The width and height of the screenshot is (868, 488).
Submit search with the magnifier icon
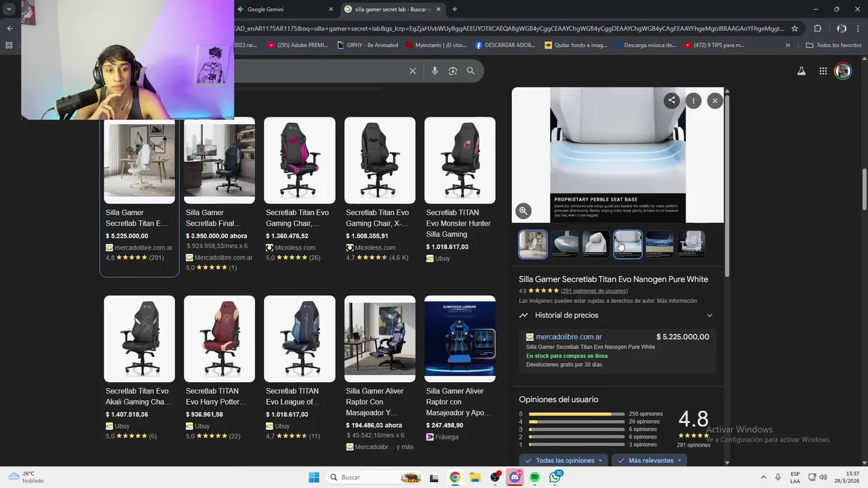click(x=471, y=70)
